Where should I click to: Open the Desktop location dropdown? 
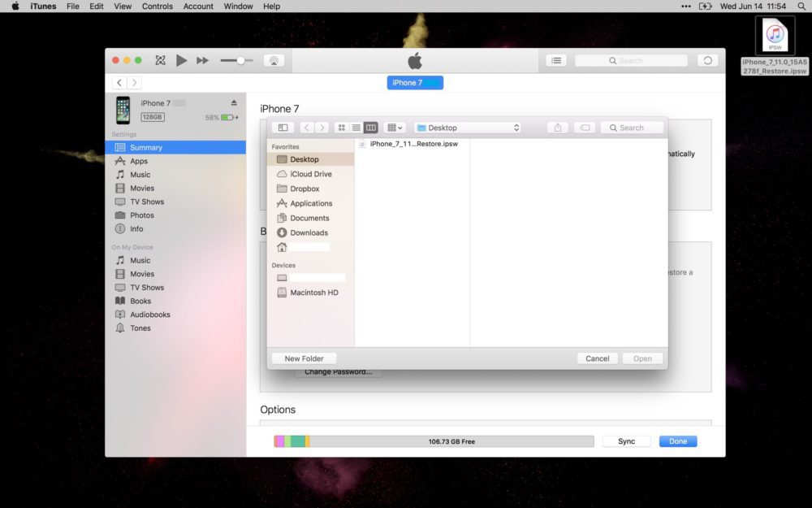click(467, 127)
